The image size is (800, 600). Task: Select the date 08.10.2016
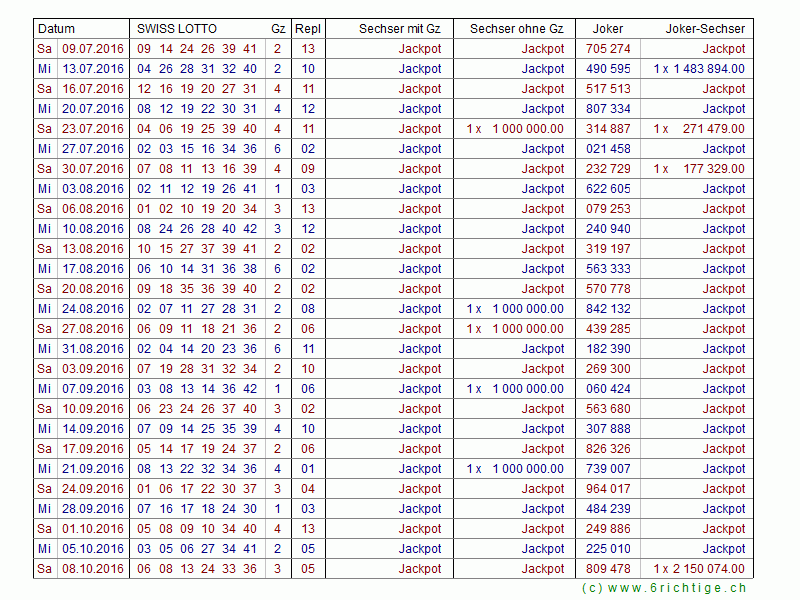click(93, 569)
